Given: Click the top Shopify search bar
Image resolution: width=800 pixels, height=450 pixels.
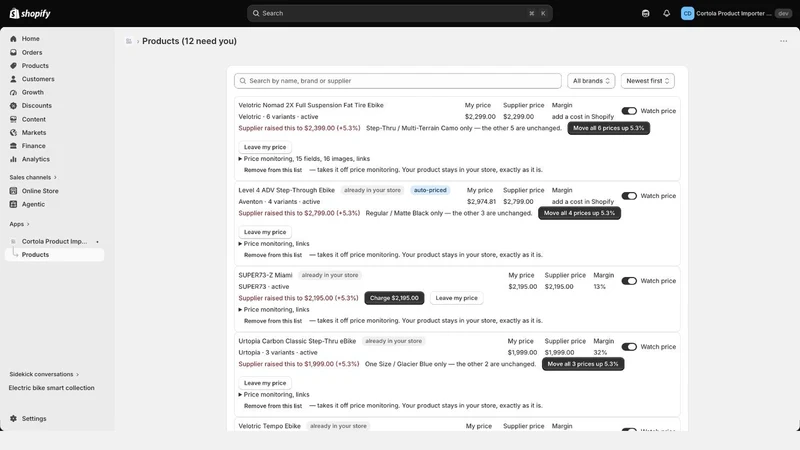Looking at the screenshot, I should click(x=399, y=13).
